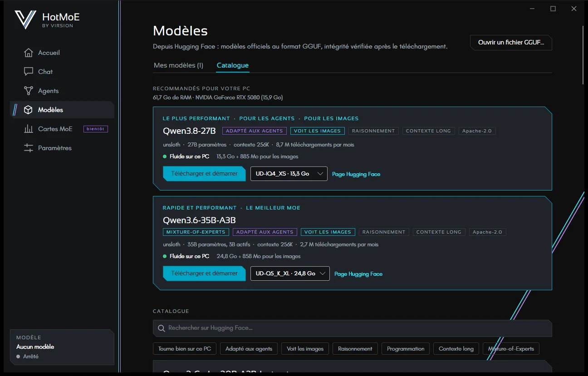This screenshot has height=376, width=588.
Task: Click the Accueil house icon
Action: 29,53
